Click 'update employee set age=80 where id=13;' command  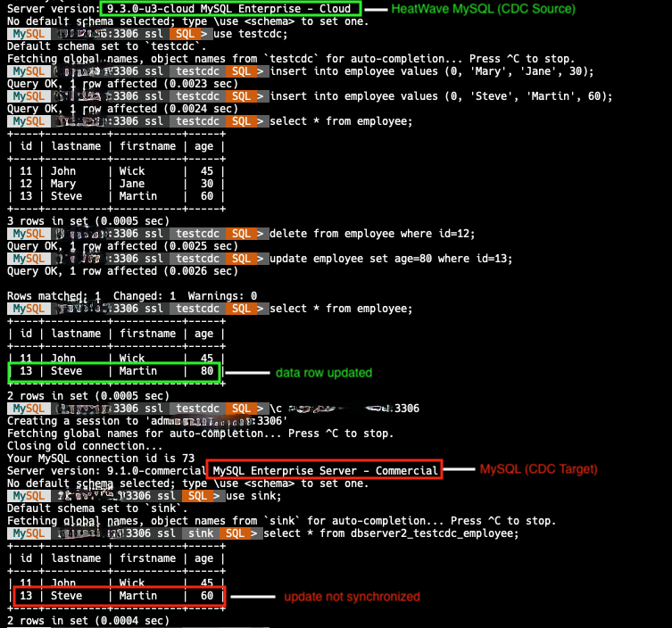391,259
